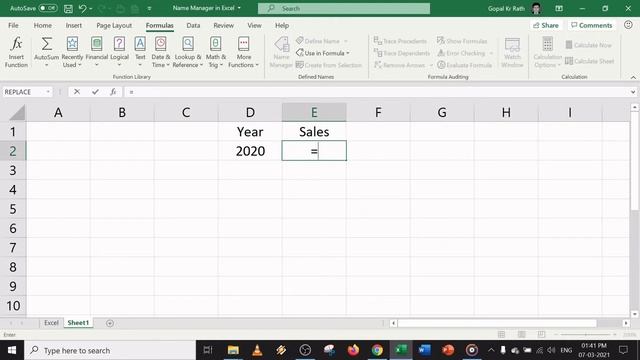Viewport: 640px width, 360px height.
Task: Click Evaluate Formula
Action: coord(464,65)
